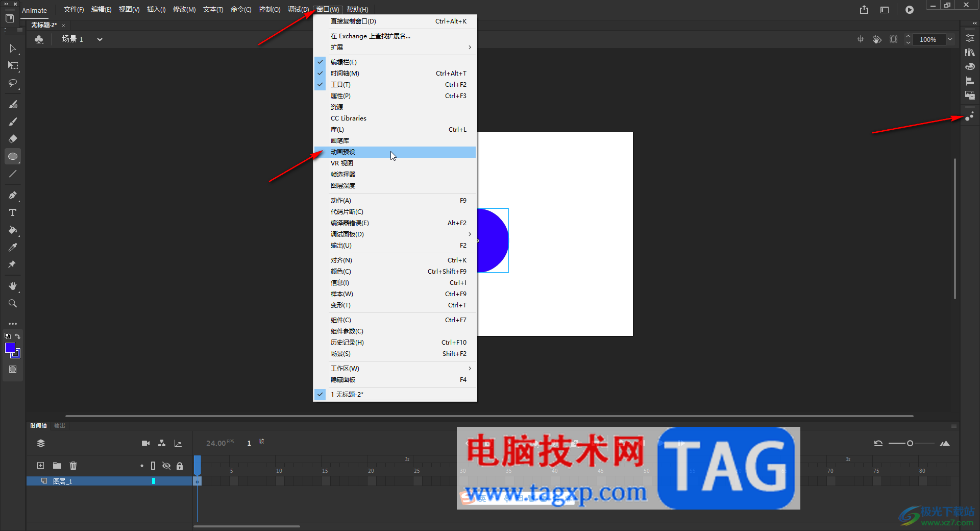Toggle lock all layers icon
The image size is (980, 531).
[180, 466]
